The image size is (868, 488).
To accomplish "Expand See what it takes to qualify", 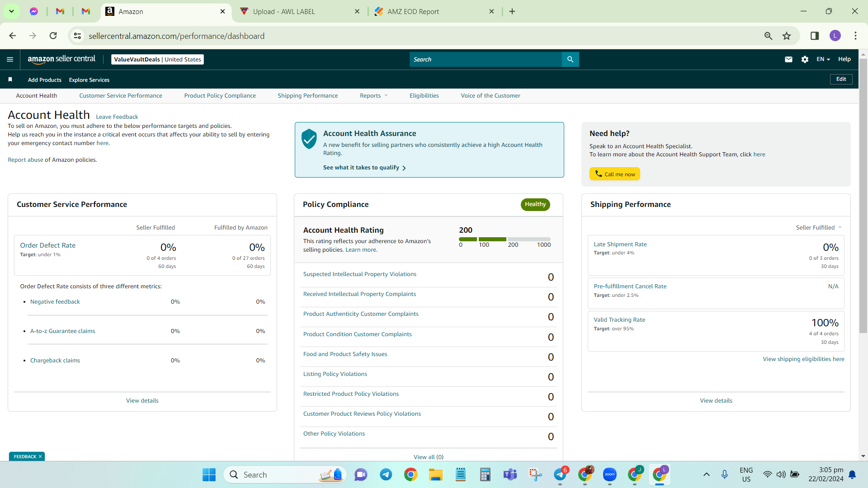I will (364, 168).
